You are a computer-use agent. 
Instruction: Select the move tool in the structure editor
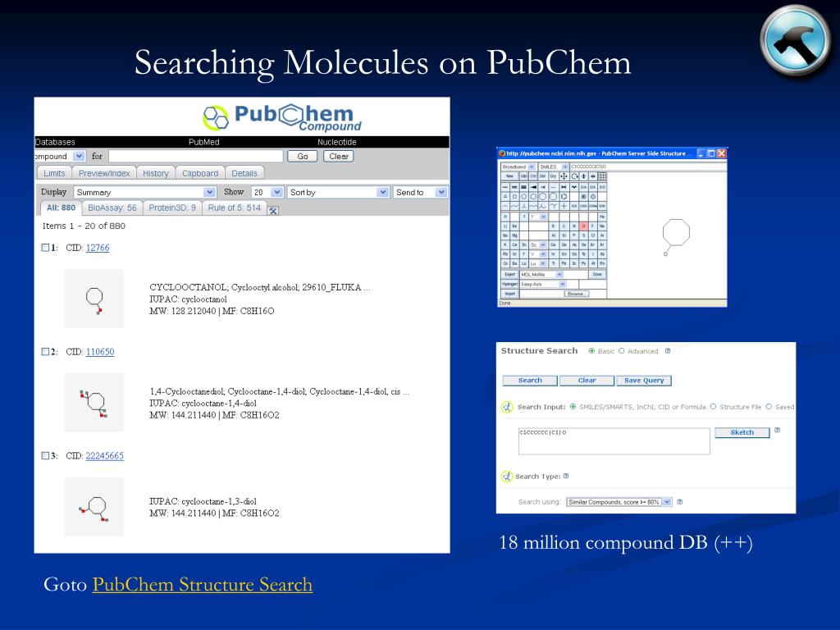click(x=564, y=176)
